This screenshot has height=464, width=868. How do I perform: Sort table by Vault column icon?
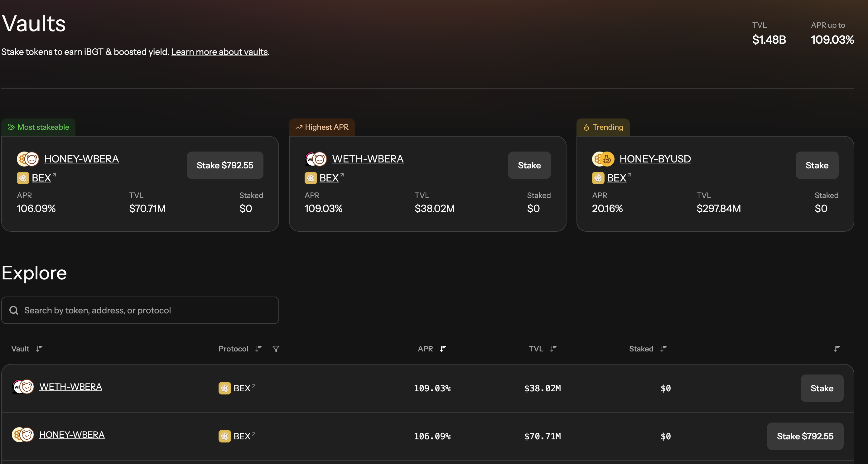pos(39,349)
